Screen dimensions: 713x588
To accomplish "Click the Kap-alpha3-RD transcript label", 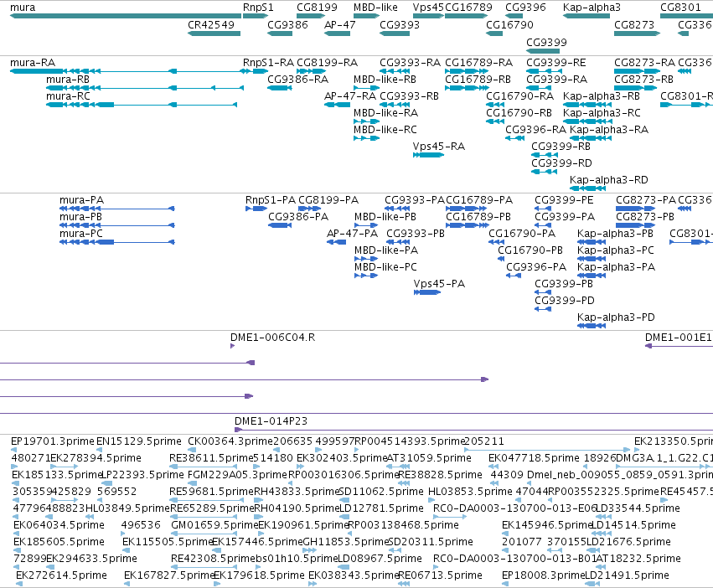I will tap(609, 180).
